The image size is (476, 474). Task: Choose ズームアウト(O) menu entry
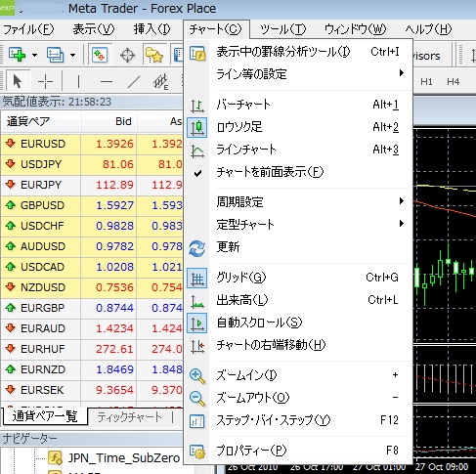(x=297, y=398)
